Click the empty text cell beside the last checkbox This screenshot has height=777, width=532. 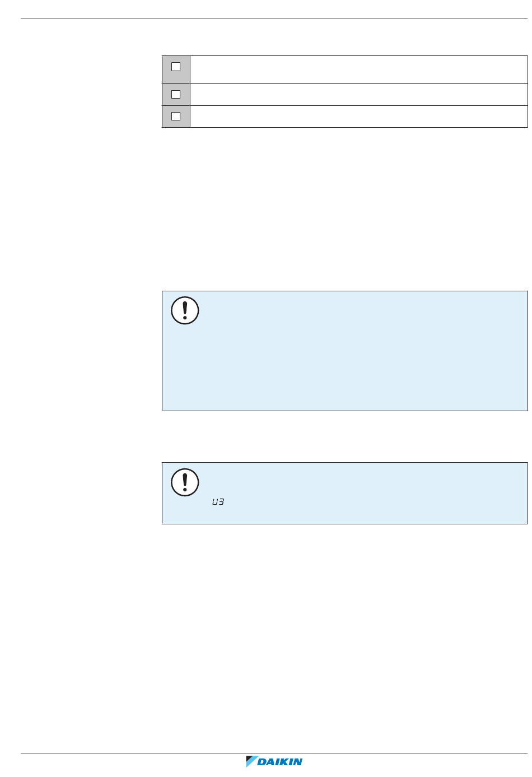coord(358,117)
